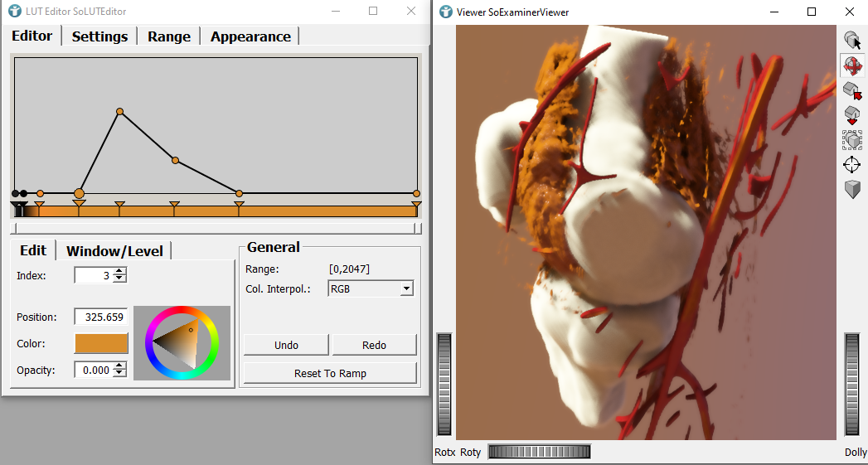Viewport: 868px width, 465px height.
Task: Increase the Index value with up arrow
Action: coord(119,271)
